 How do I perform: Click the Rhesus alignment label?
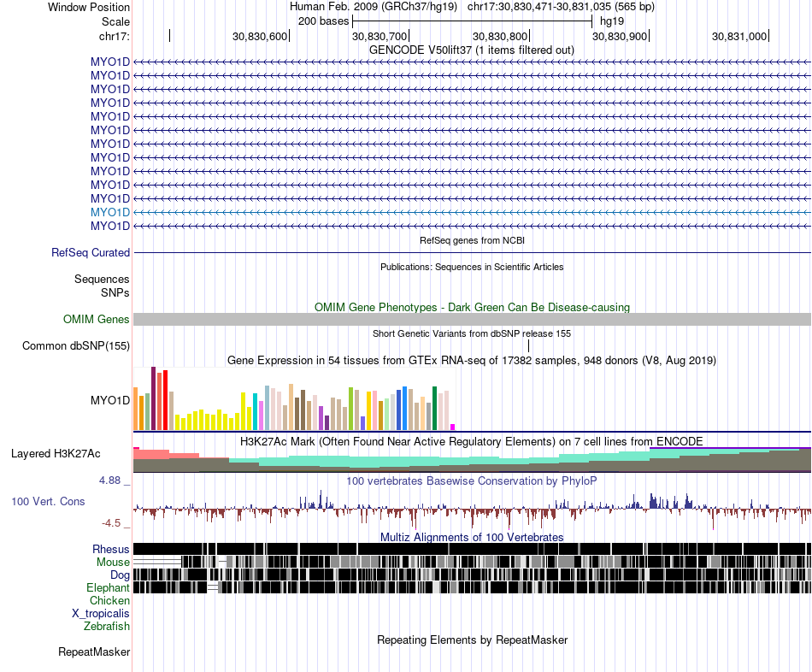pyautogui.click(x=111, y=549)
